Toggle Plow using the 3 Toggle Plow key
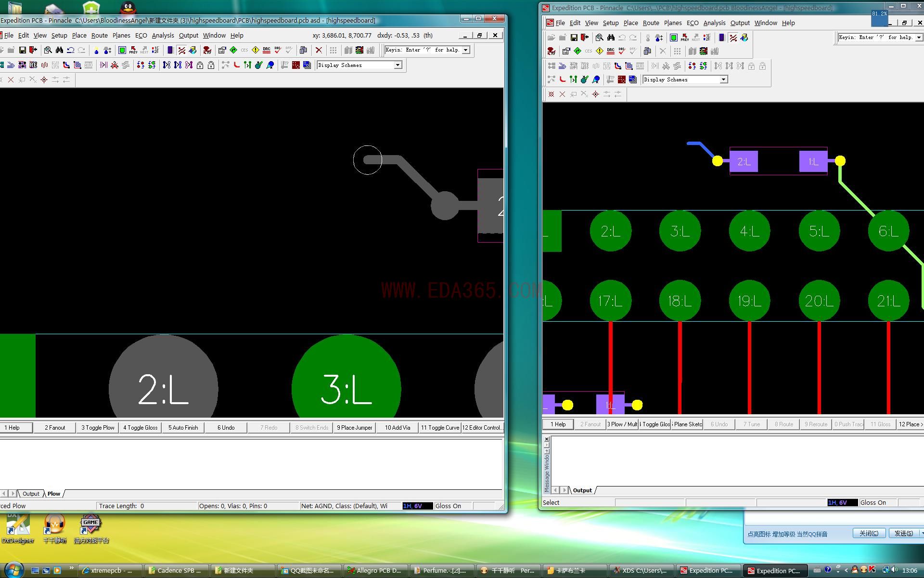The image size is (924, 578). [x=98, y=428]
